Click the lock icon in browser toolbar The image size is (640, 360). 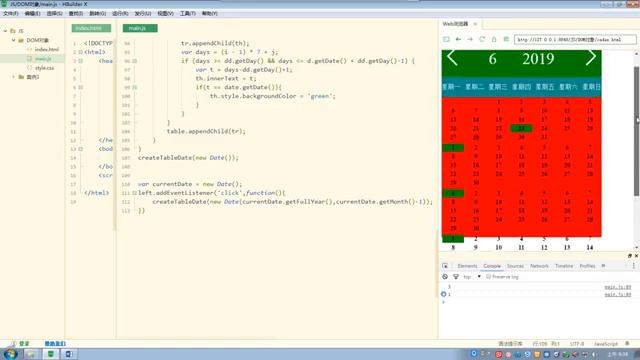(494, 39)
